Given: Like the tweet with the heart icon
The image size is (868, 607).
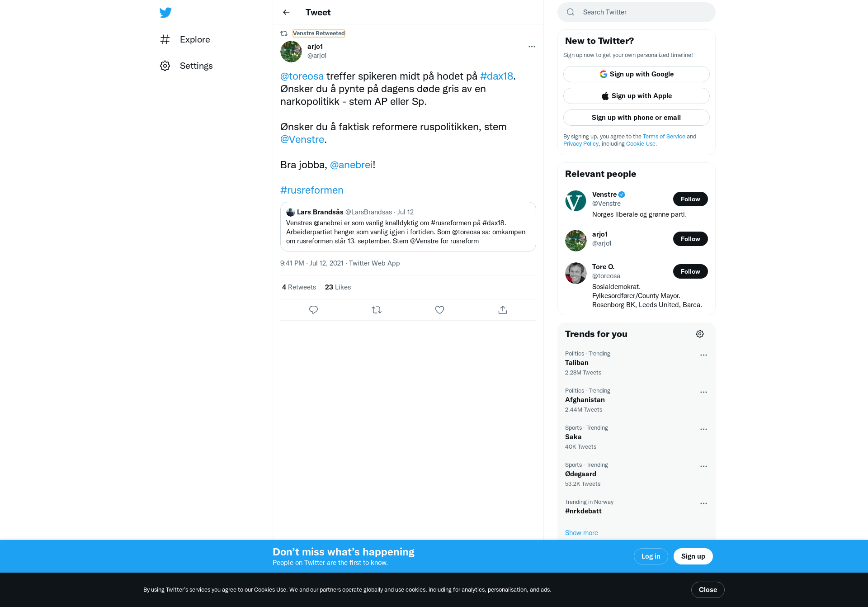Looking at the screenshot, I should coord(439,310).
